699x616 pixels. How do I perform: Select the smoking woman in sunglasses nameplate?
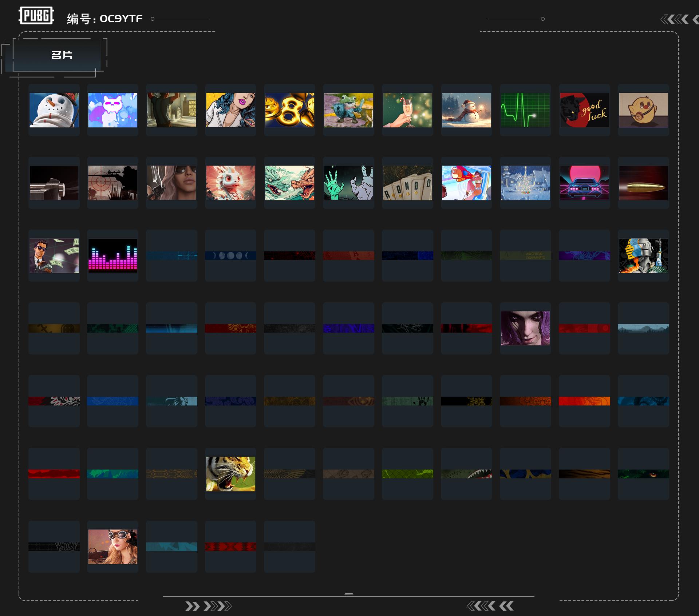(171, 183)
